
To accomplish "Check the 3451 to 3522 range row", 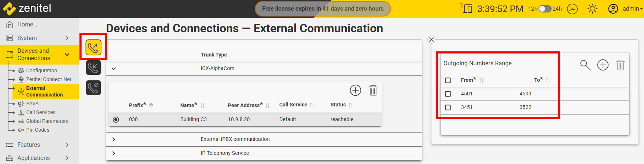I will click(x=448, y=107).
